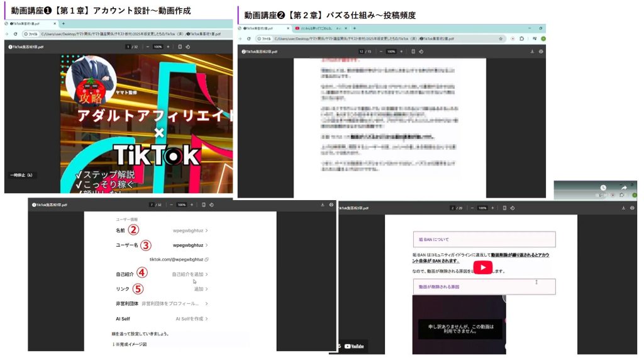Zoom out the page-1-of-32 PDF viewer
The width and height of the screenshot is (644, 358).
[x=147, y=47]
